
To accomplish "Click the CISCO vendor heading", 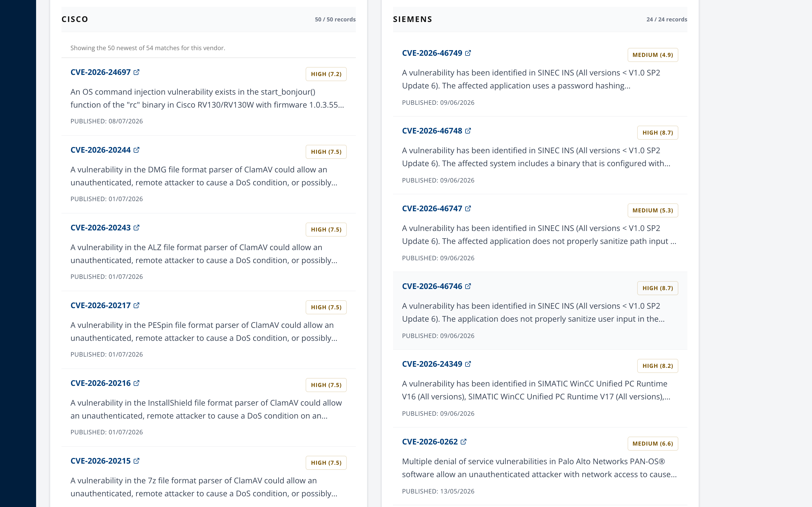I will pos(75,19).
